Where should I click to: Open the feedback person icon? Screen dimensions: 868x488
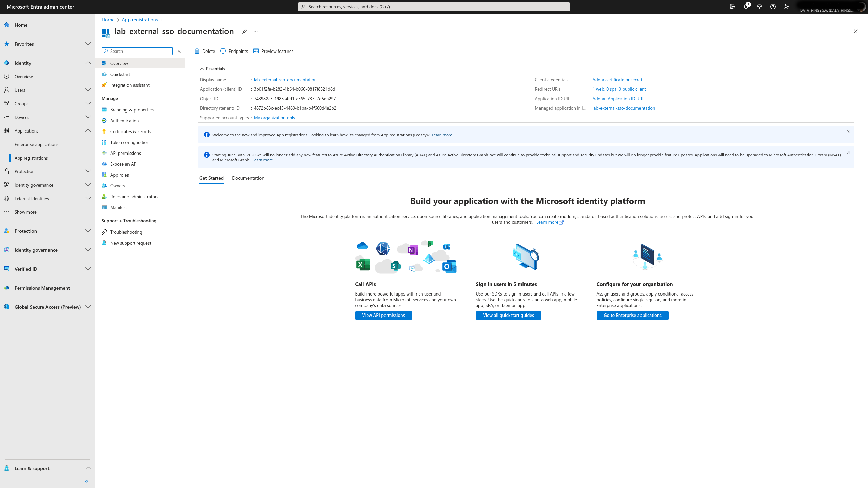coord(787,7)
